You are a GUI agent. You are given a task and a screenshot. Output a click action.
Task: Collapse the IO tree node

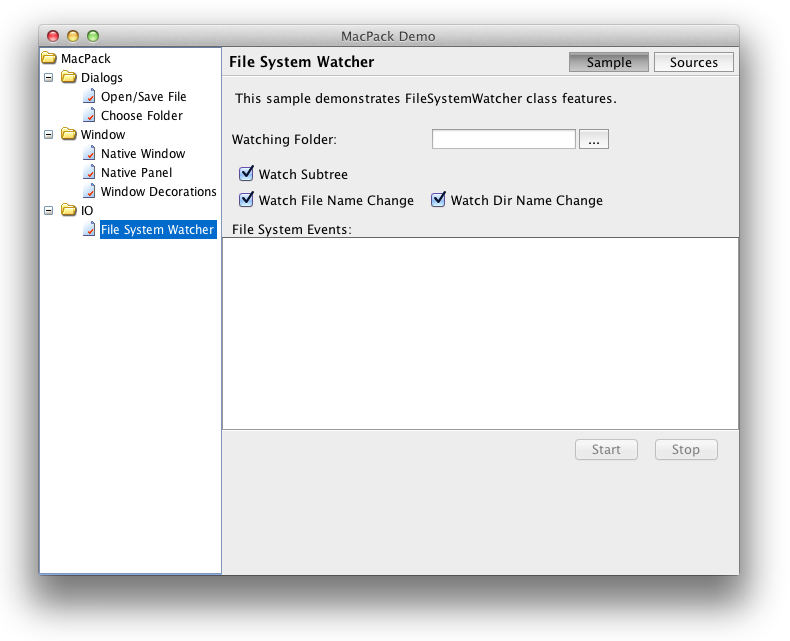click(x=48, y=210)
